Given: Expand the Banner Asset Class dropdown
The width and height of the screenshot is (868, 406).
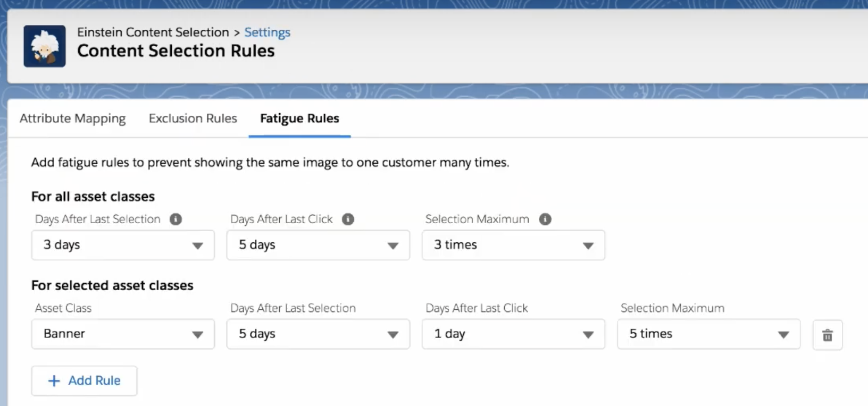Looking at the screenshot, I should pyautogui.click(x=123, y=334).
